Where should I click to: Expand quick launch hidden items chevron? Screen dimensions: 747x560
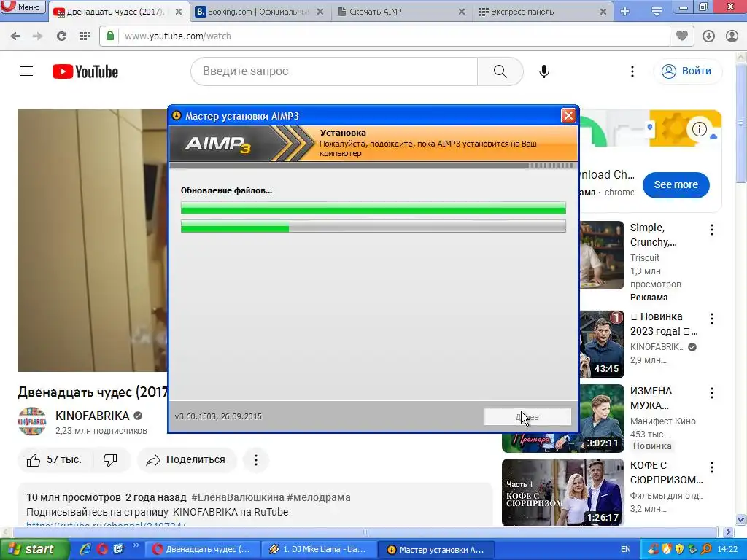(x=136, y=545)
